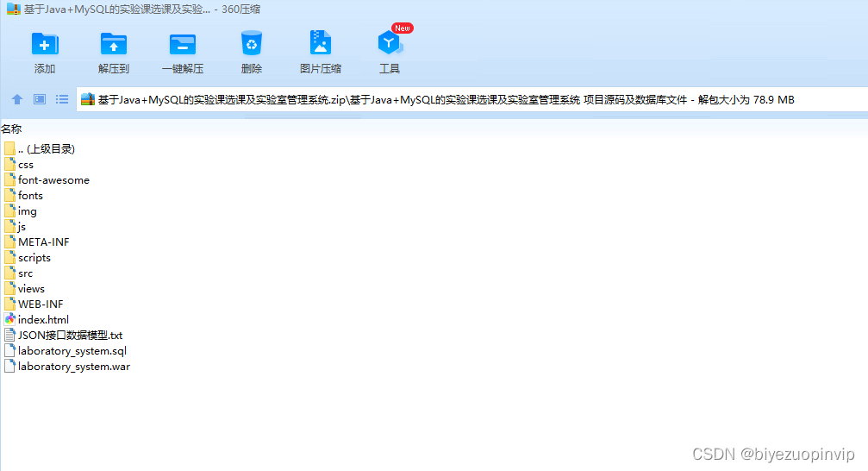Switch to list view mode button
868x471 pixels.
click(62, 99)
